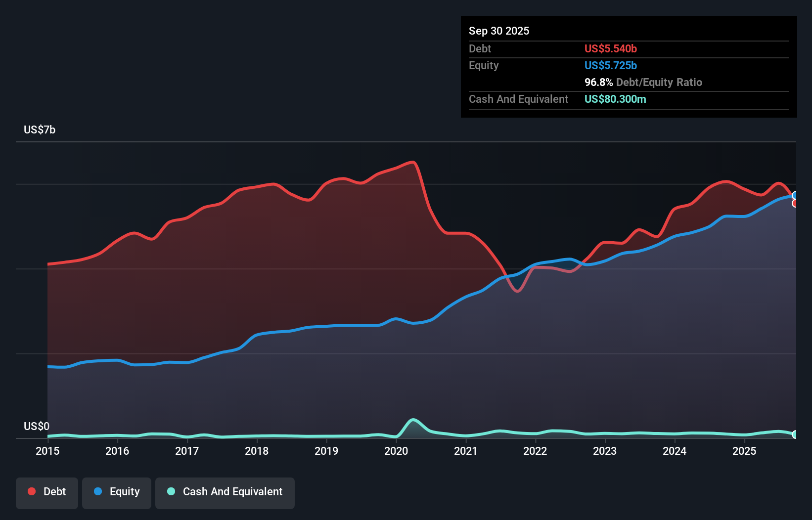This screenshot has width=812, height=520.
Task: Toggle the Debt series in legend
Action: tap(47, 493)
